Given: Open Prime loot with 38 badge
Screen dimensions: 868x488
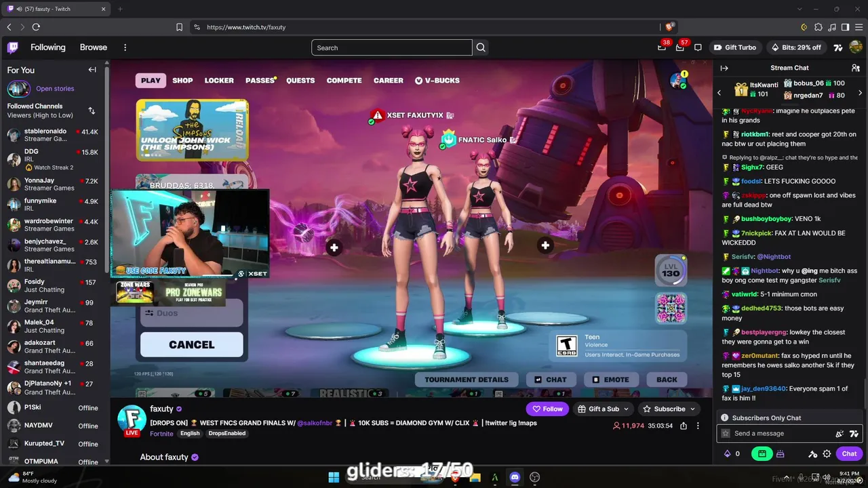Looking at the screenshot, I should pyautogui.click(x=662, y=47).
